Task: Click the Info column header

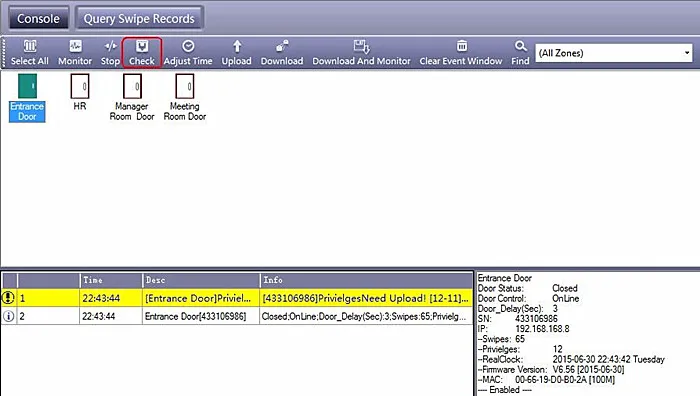Action: tap(366, 280)
